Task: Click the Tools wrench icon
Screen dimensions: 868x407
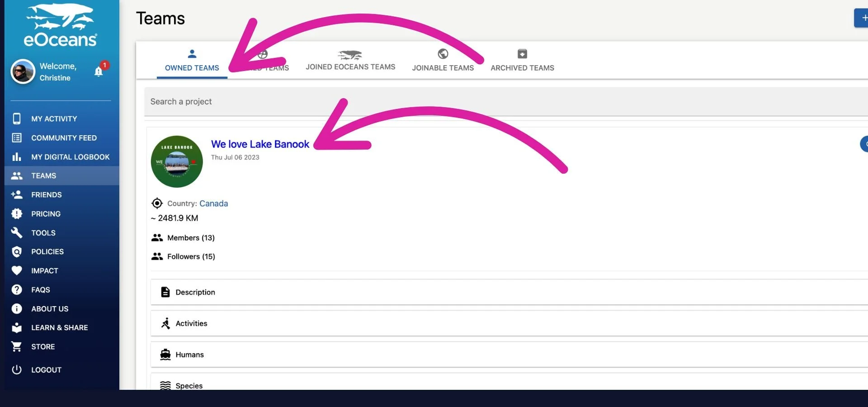Action: [x=17, y=232]
